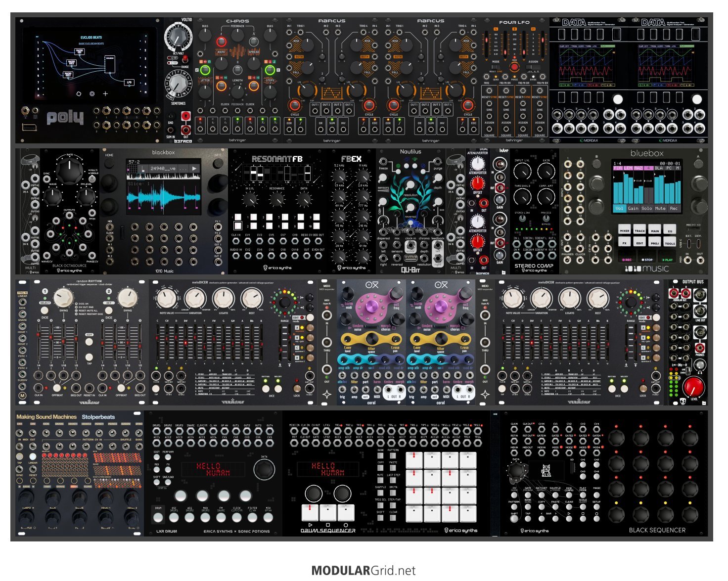This screenshot has width=728, height=581.
Task: Click the Voltio OCT/VOLT knob
Action: [178, 37]
